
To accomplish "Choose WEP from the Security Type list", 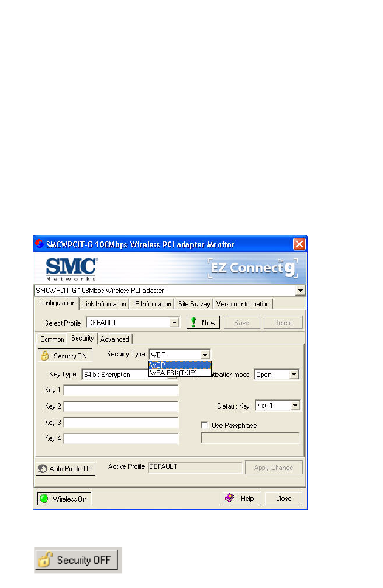I will (x=180, y=365).
